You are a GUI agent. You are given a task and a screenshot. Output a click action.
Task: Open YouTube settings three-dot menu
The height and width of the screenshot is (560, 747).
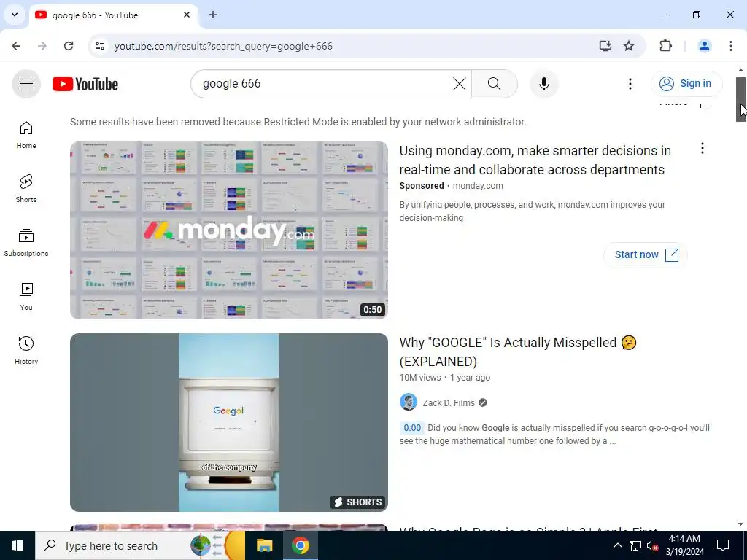click(x=630, y=84)
